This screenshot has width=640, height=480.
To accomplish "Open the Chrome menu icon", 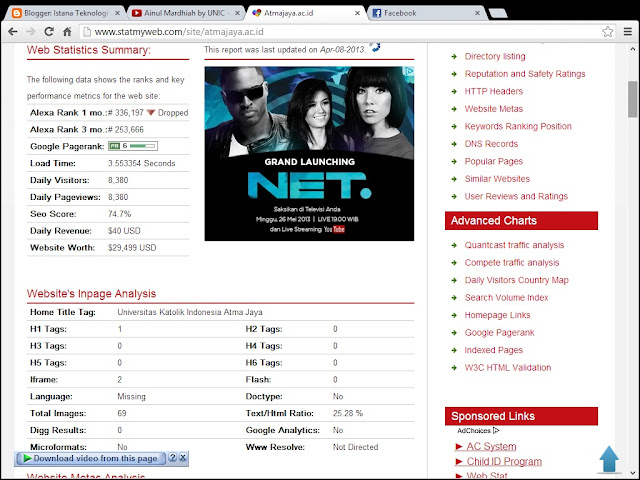I will pos(628,32).
